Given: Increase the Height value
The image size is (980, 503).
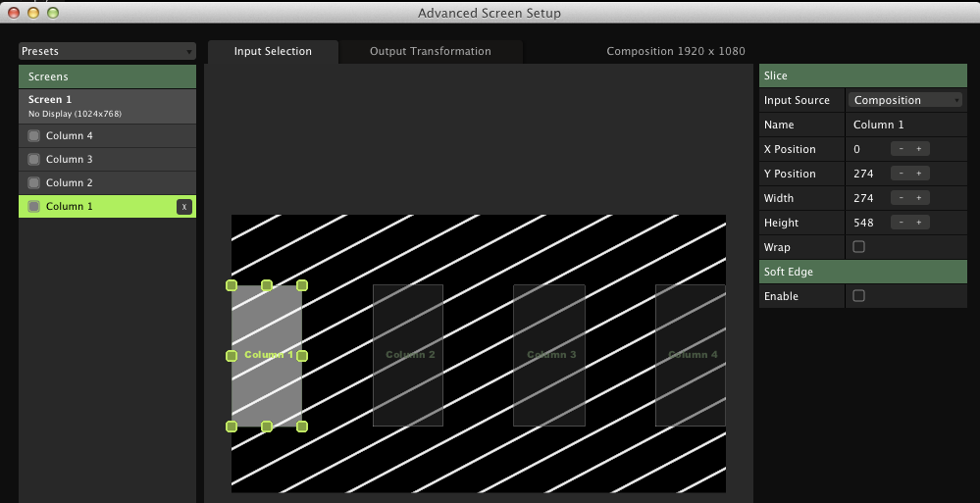Looking at the screenshot, I should click(919, 223).
